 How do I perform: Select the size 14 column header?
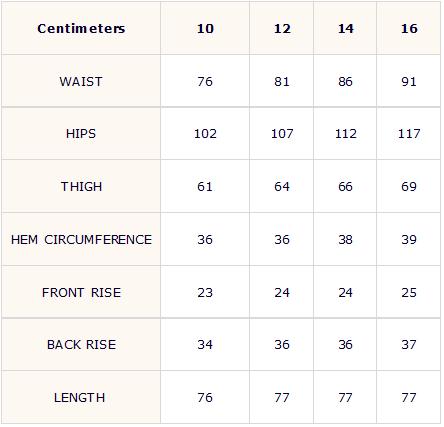345,28
